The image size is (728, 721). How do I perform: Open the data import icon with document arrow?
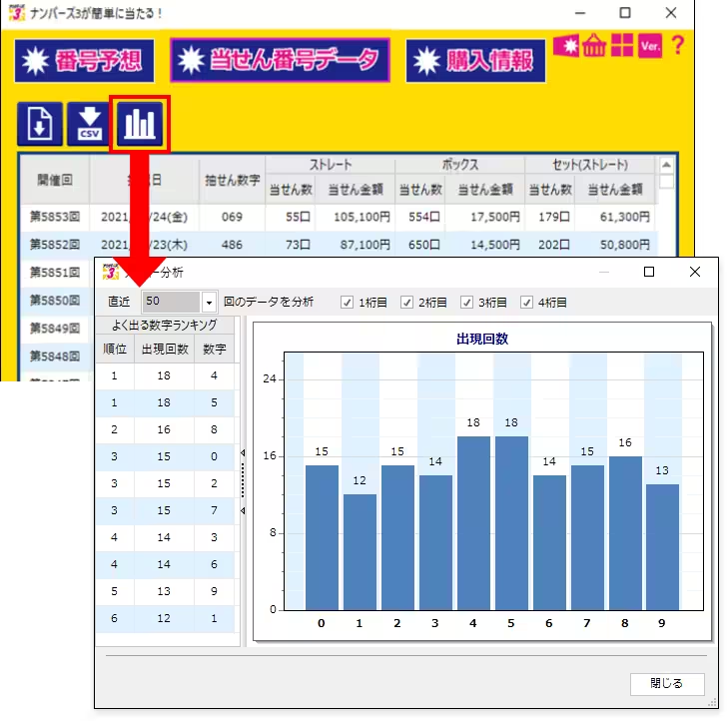point(40,124)
